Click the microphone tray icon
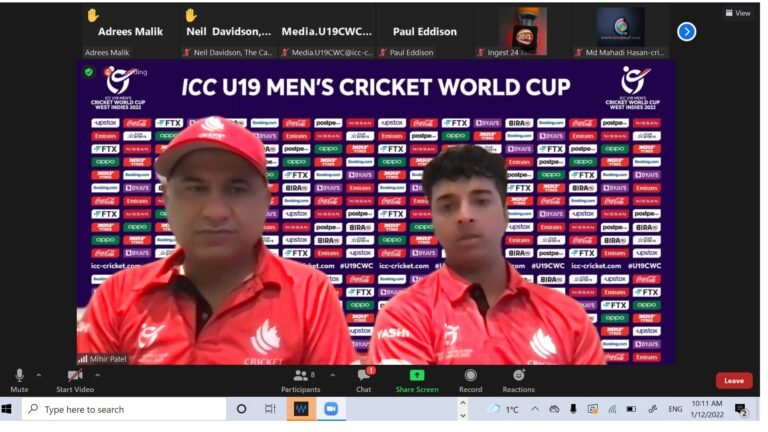This screenshot has height=432, width=768. pyautogui.click(x=573, y=409)
